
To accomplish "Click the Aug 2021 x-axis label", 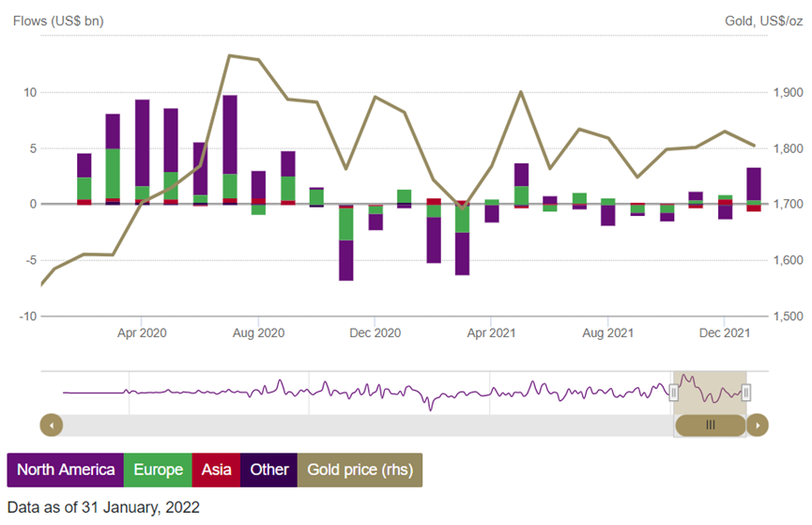I will point(608,332).
